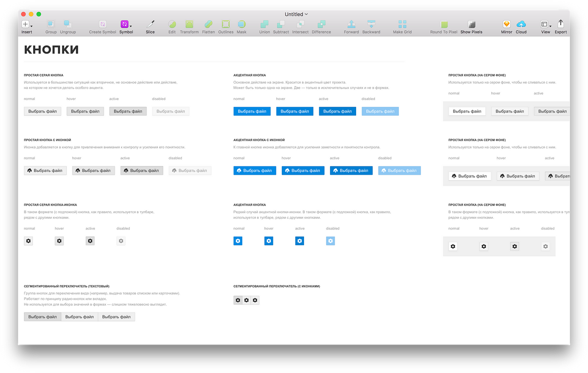Click white-canvas gray Выбрать файл with icon under active
The width and height of the screenshot is (588, 373).
pyautogui.click(x=142, y=171)
